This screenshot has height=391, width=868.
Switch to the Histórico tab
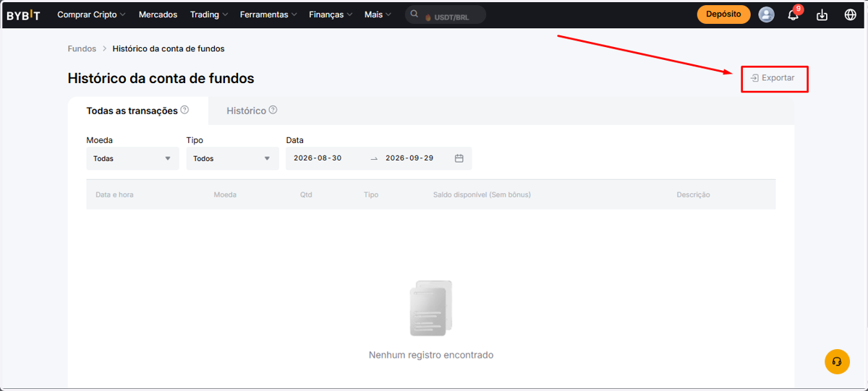tap(252, 111)
